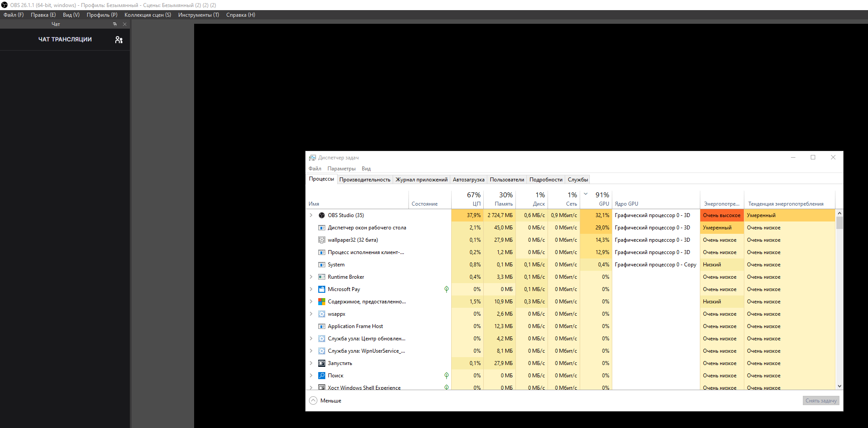Click the Runtime Broker process icon
This screenshot has height=428, width=868.
point(322,277)
